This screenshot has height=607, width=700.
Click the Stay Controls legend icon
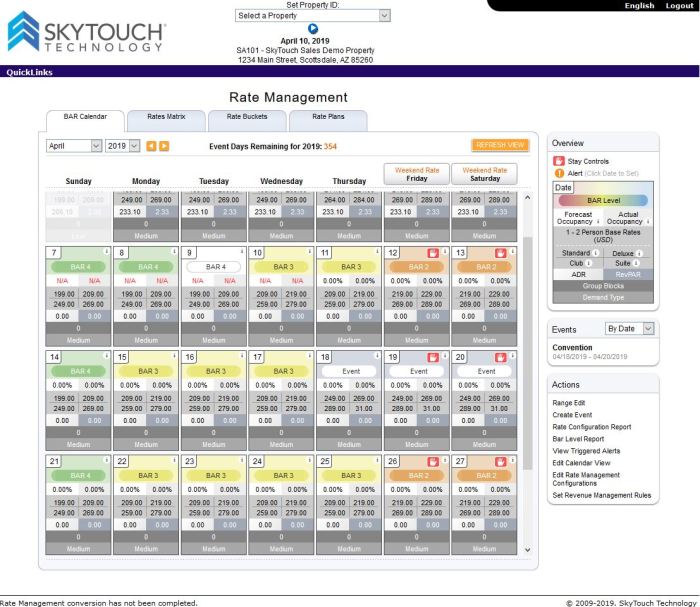[x=558, y=161]
